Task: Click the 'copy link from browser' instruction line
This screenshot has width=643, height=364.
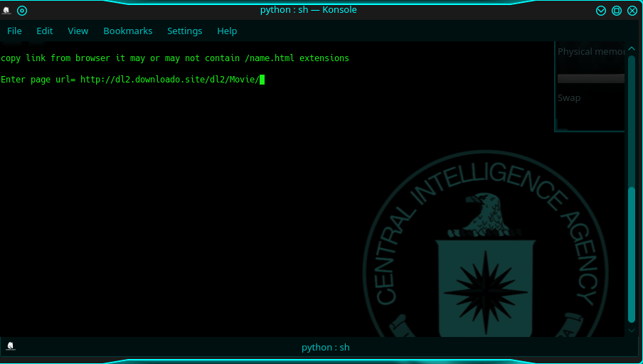Action: click(x=175, y=58)
